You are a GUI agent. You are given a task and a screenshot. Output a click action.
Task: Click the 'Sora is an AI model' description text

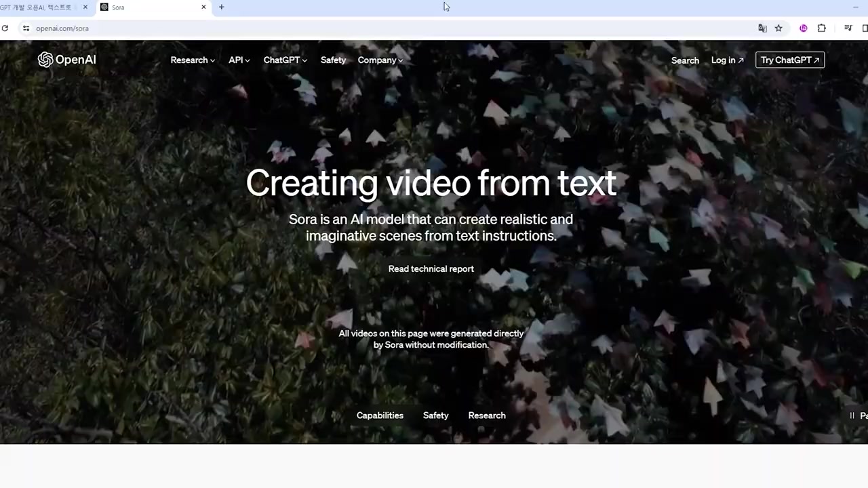click(431, 227)
